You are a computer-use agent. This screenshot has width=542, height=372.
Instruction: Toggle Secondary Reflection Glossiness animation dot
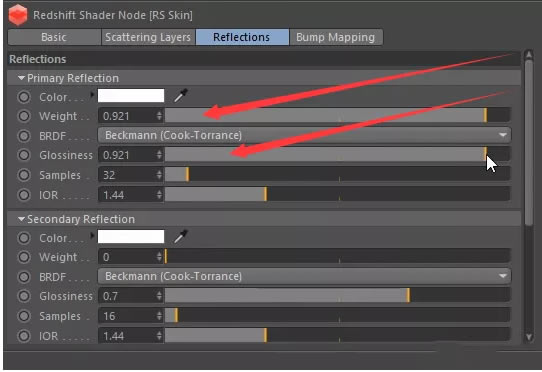tap(24, 296)
